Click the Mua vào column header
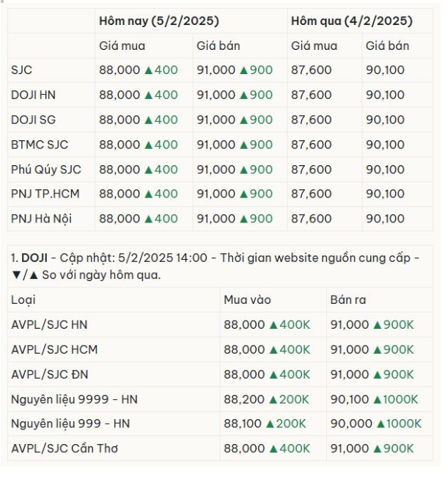The height and width of the screenshot is (480, 448). point(247,300)
